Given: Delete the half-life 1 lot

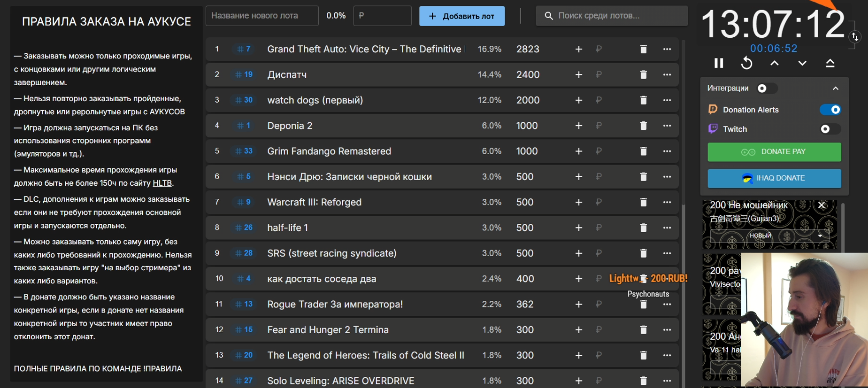Looking at the screenshot, I should pyautogui.click(x=643, y=228).
